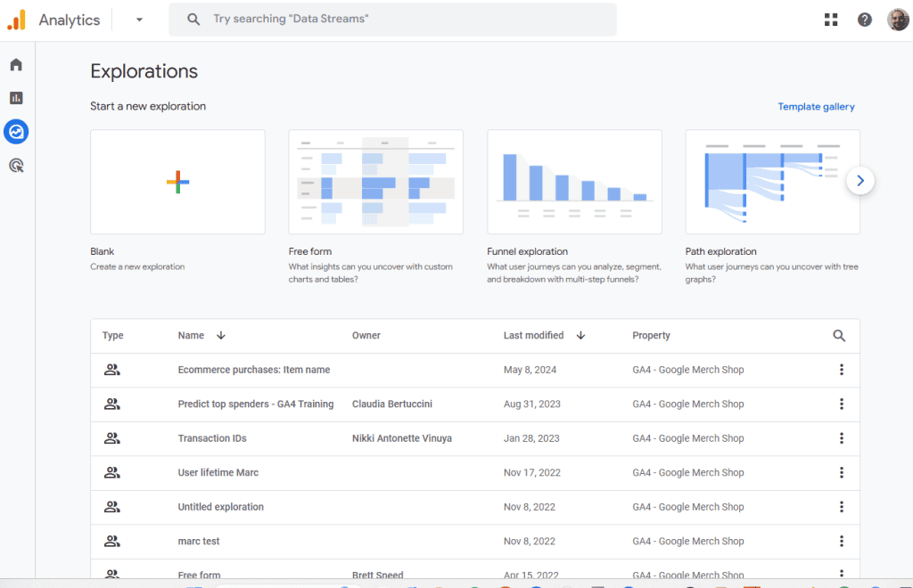The image size is (913, 588).
Task: Expand the account selector dropdown arrow
Action: [x=139, y=20]
